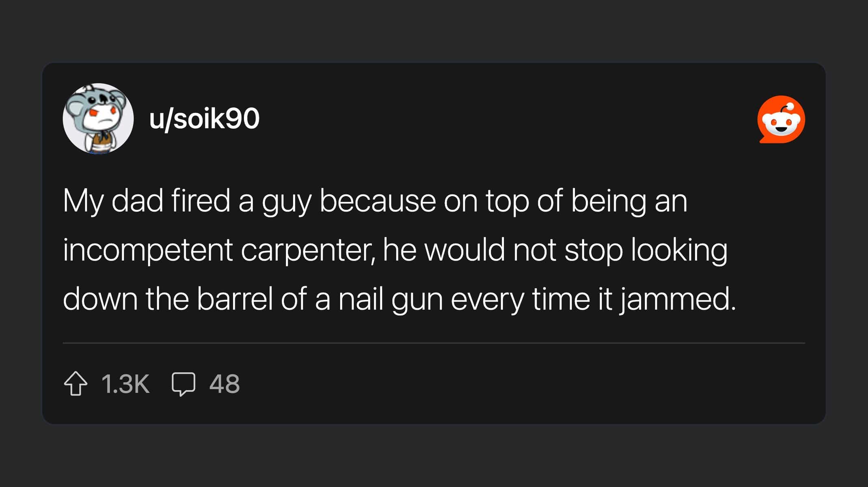Image resolution: width=868 pixels, height=487 pixels.
Task: Click the horizontal divider under the post
Action: click(x=434, y=343)
